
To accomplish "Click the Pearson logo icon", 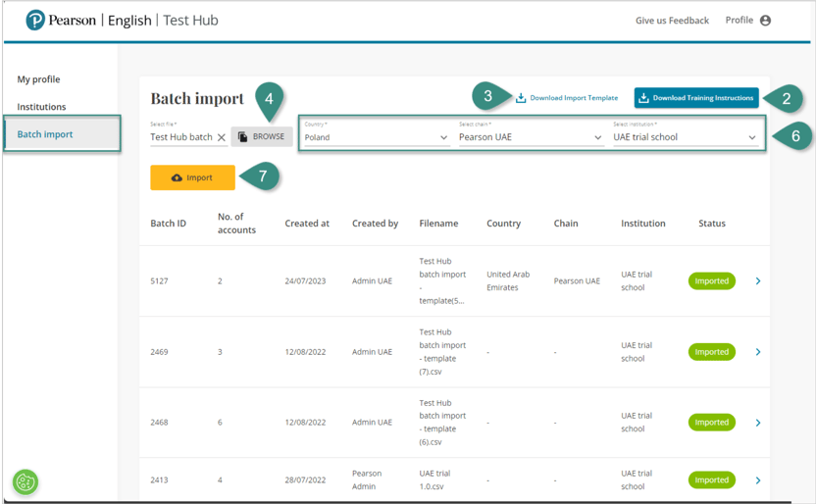I will tap(35, 20).
